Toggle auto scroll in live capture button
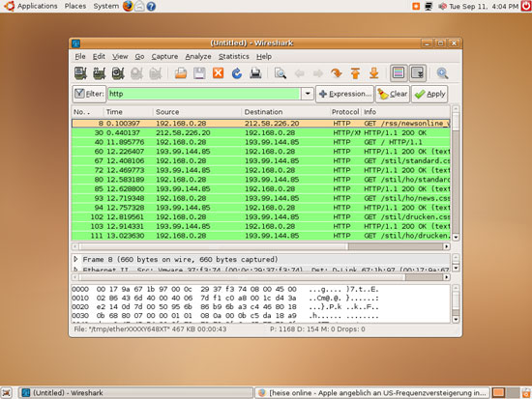Viewport: 532px width, 399px height. 417,72
